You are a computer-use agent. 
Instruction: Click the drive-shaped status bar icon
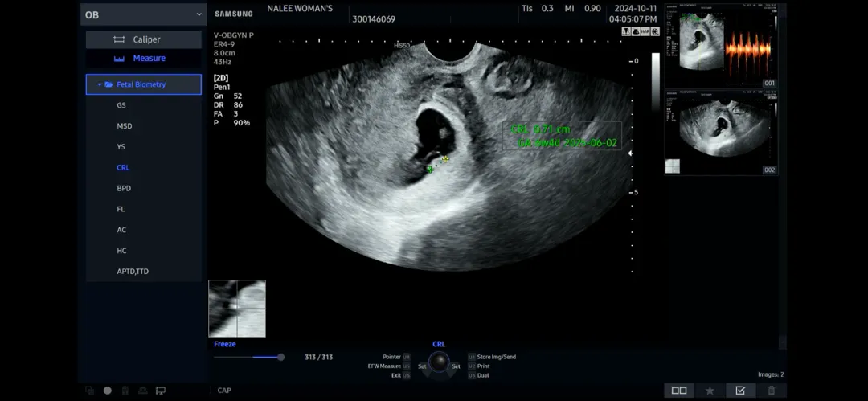point(143,391)
